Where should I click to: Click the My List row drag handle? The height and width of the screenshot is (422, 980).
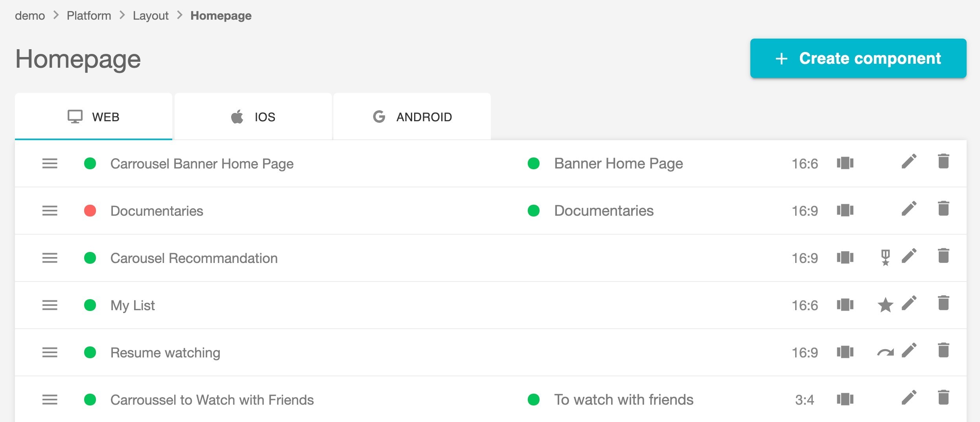tap(50, 305)
